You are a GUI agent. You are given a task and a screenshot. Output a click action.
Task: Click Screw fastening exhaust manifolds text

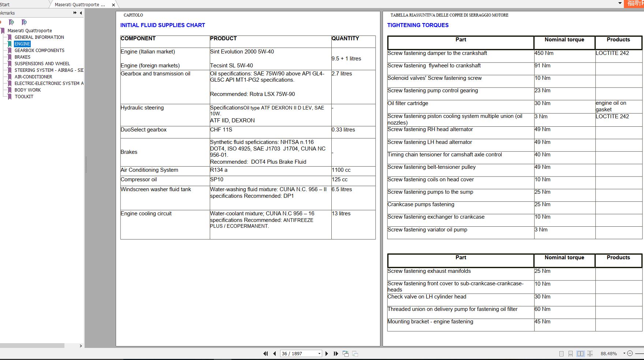(429, 271)
